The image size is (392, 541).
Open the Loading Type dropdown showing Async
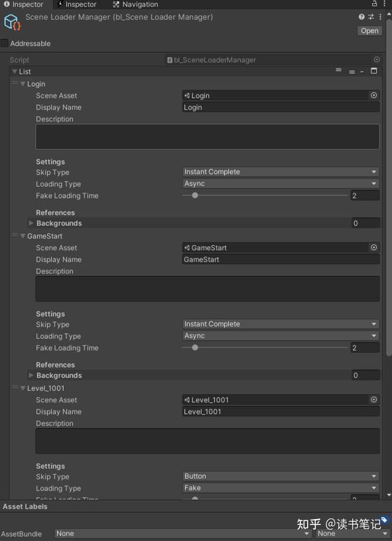281,183
